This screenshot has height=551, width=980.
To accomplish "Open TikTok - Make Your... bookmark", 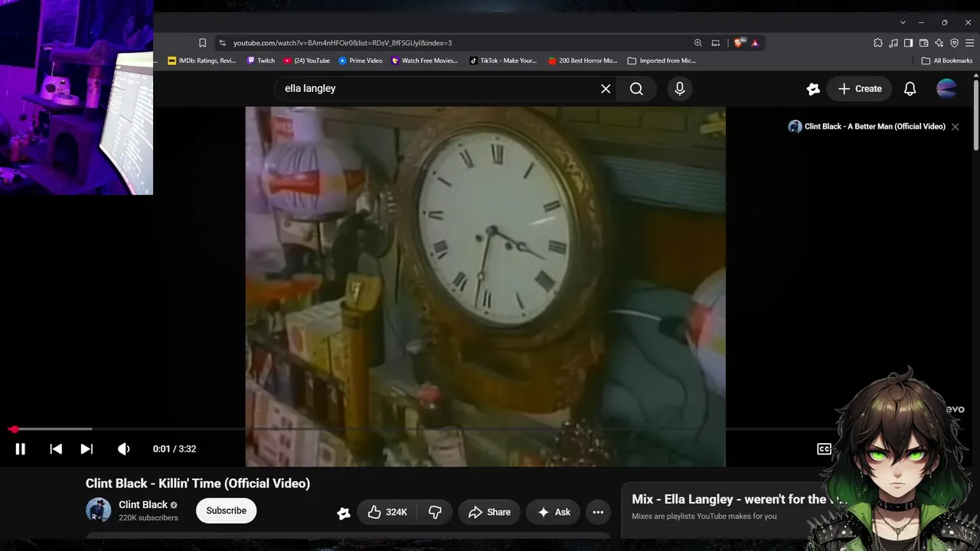I will [x=503, y=60].
